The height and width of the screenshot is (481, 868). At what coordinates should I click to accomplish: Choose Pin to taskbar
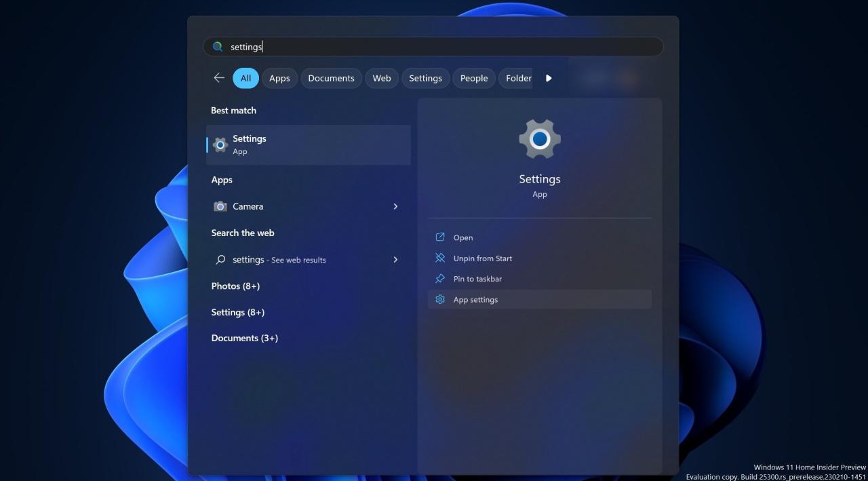tap(540, 279)
